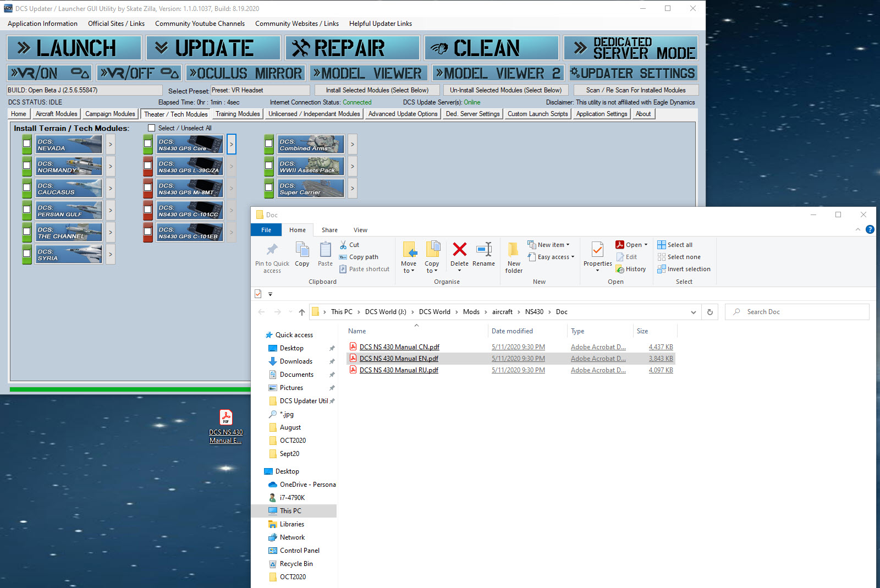The height and width of the screenshot is (588, 880).
Task: Click the CLEAN button
Action: click(x=492, y=48)
